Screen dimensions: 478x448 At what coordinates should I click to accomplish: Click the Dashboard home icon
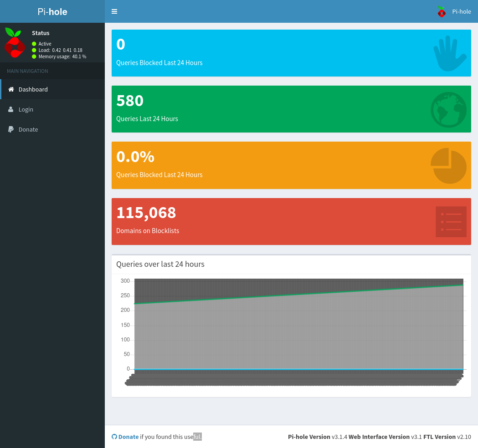click(11, 89)
